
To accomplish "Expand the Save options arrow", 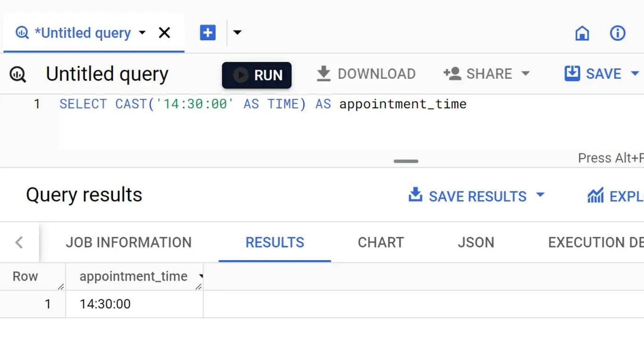I will (635, 74).
